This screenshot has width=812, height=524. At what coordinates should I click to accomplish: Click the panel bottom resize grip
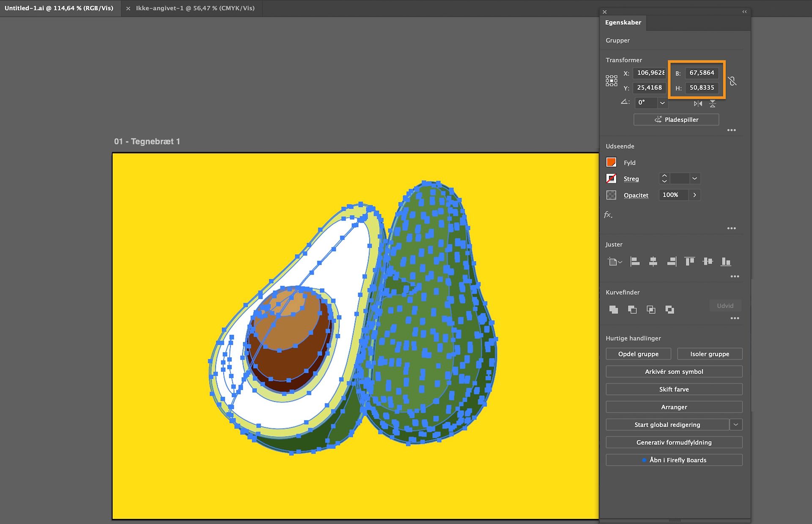[675, 521]
